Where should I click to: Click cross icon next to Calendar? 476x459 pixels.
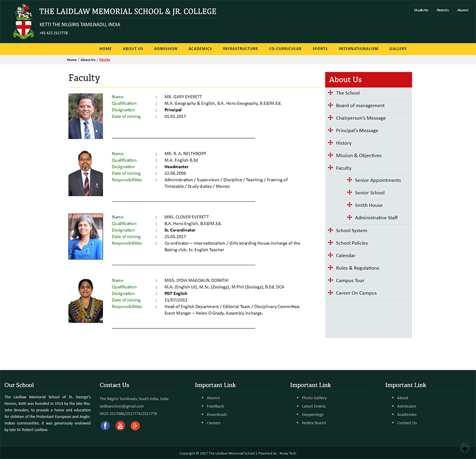click(330, 255)
